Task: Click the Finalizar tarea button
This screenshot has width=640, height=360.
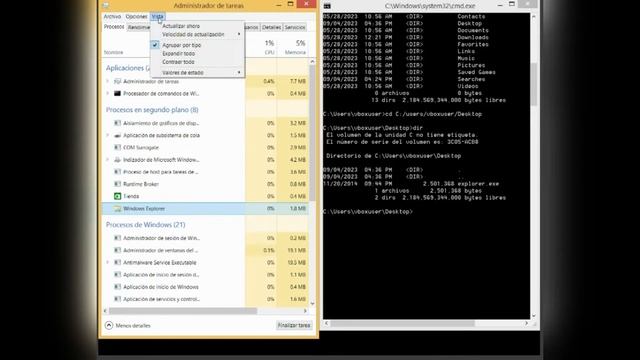Action: click(294, 325)
